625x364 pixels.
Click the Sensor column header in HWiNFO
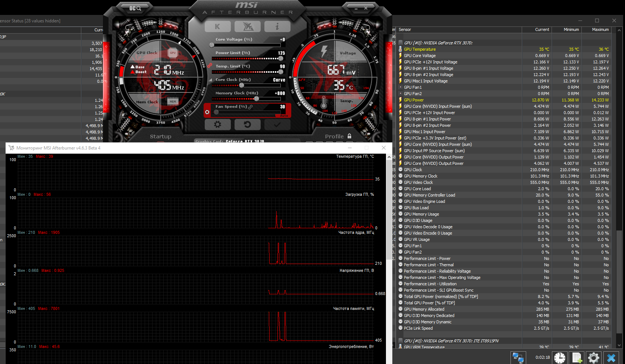tap(459, 29)
